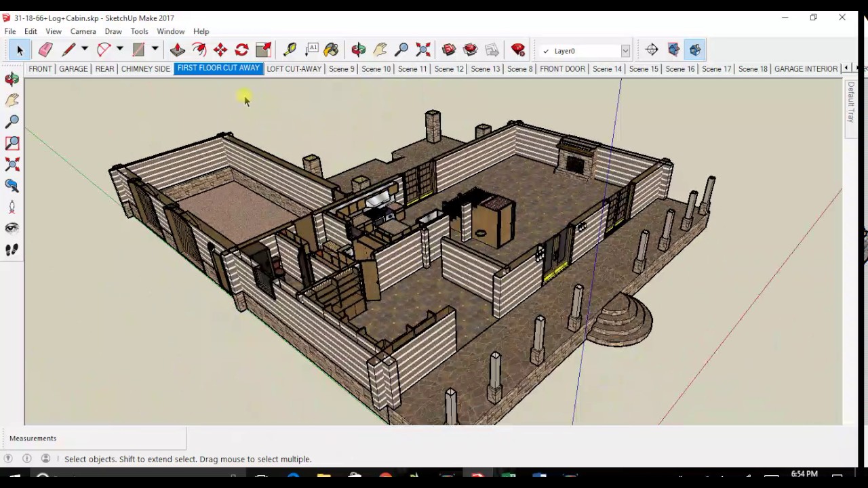Activate the Push/Pull tool
The height and width of the screenshot is (488, 868).
click(178, 49)
